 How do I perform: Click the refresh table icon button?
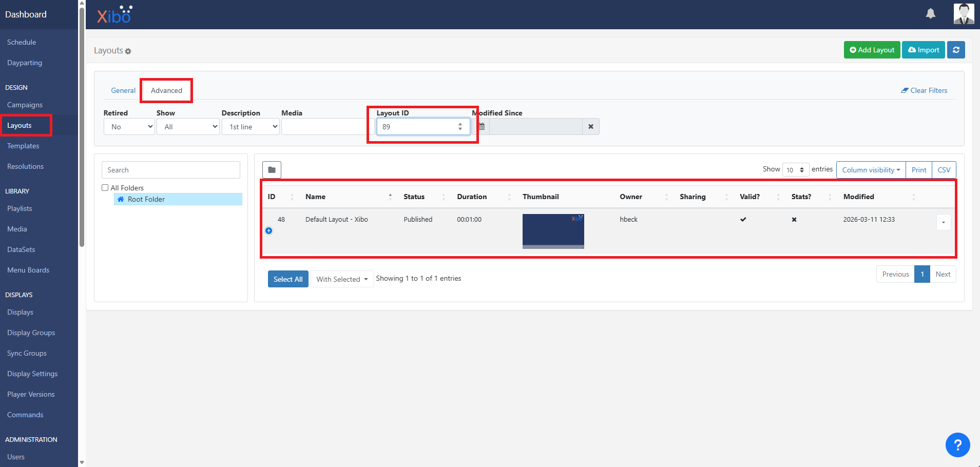(x=956, y=50)
